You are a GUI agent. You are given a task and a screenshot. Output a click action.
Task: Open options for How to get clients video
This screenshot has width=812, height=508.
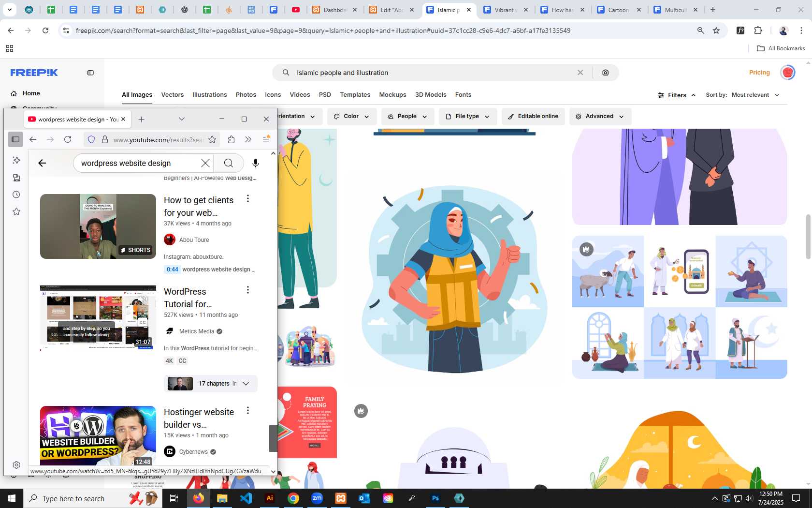coord(248,198)
